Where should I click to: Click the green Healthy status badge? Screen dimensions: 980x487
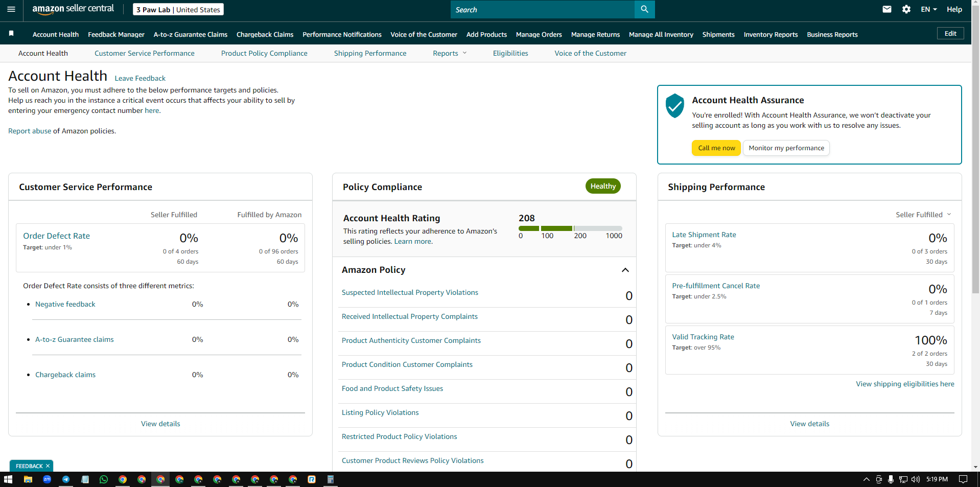pyautogui.click(x=603, y=186)
